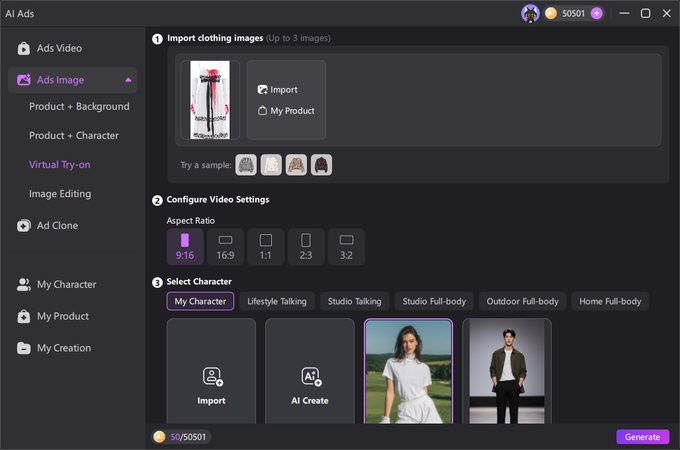
Task: Open Product + Background option
Action: pos(79,106)
